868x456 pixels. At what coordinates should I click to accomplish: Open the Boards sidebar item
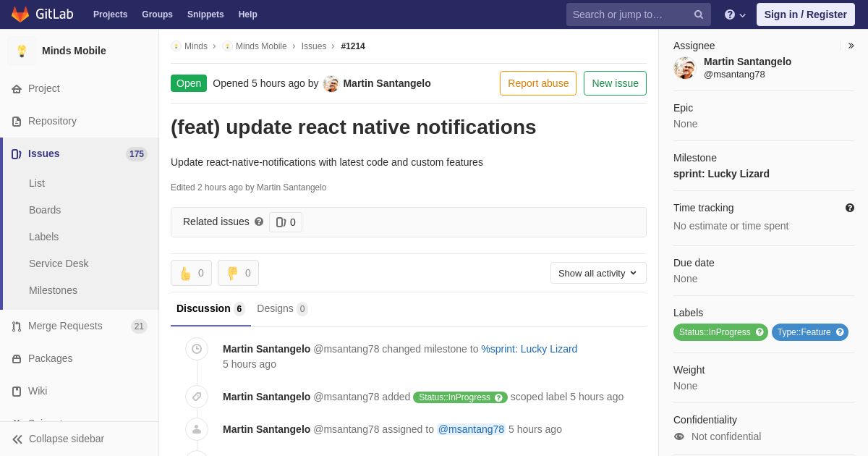click(45, 211)
